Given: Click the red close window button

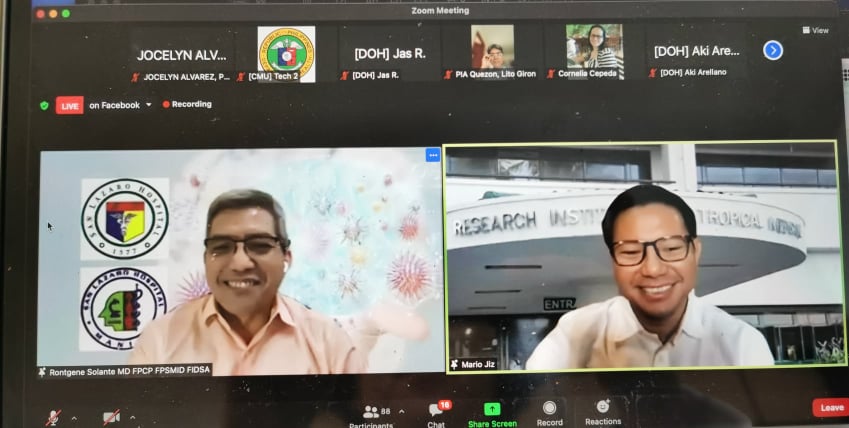Looking at the screenshot, I should point(41,14).
